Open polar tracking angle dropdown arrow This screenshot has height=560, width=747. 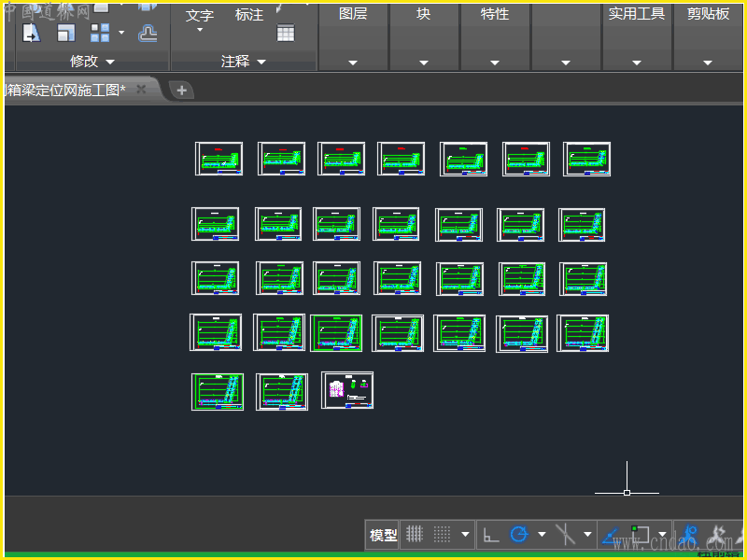[542, 534]
